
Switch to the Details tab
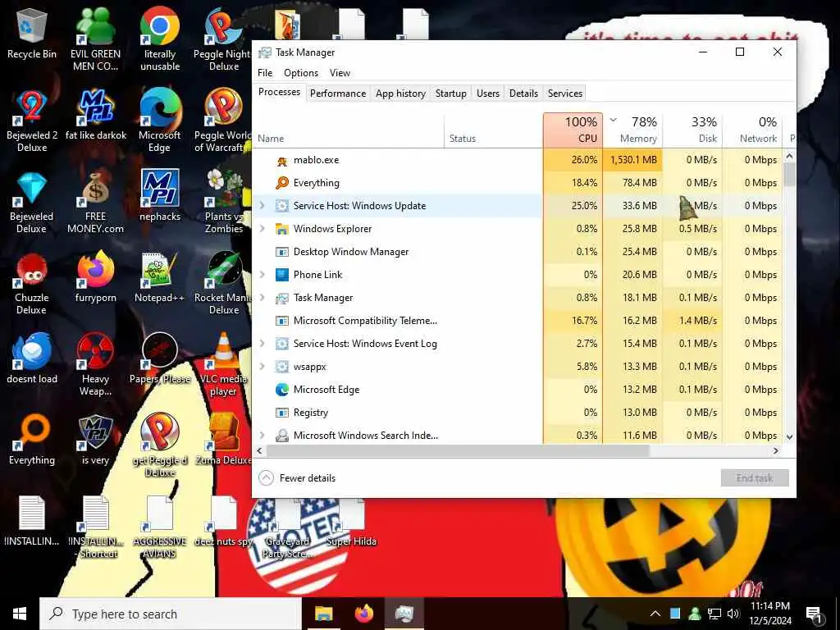click(x=523, y=94)
